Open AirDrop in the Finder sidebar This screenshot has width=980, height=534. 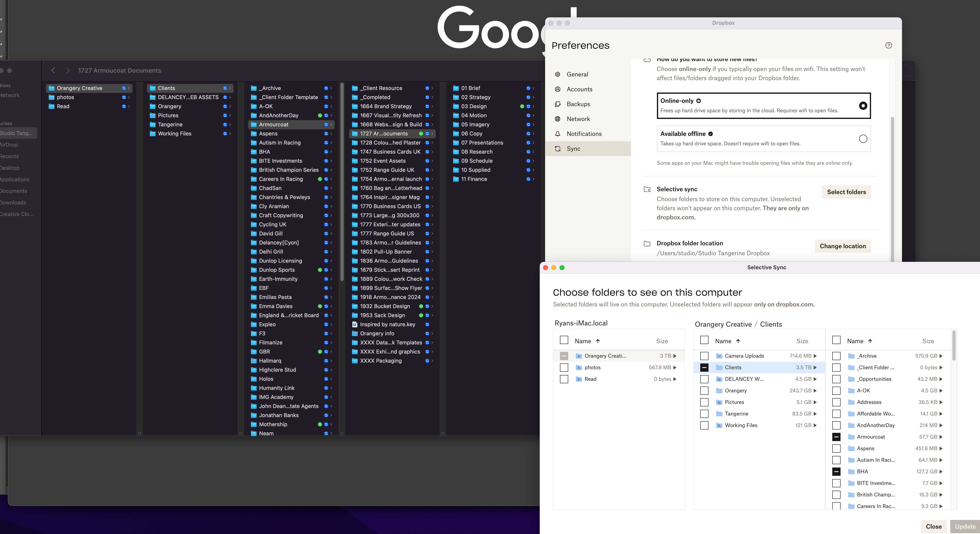(9, 145)
